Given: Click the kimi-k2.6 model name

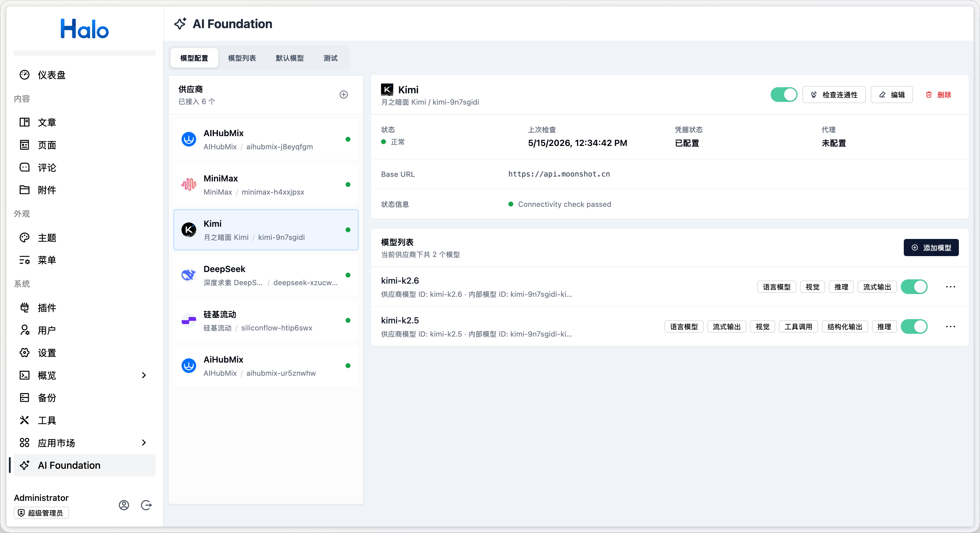Looking at the screenshot, I should [400, 281].
